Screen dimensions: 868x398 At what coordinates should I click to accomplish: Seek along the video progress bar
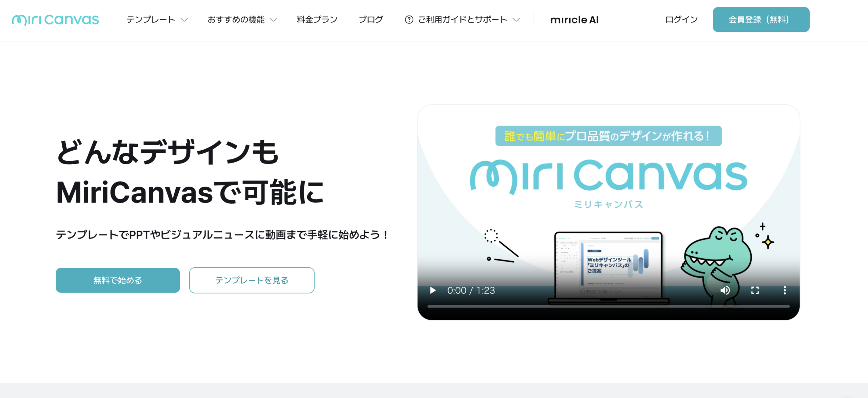point(608,306)
